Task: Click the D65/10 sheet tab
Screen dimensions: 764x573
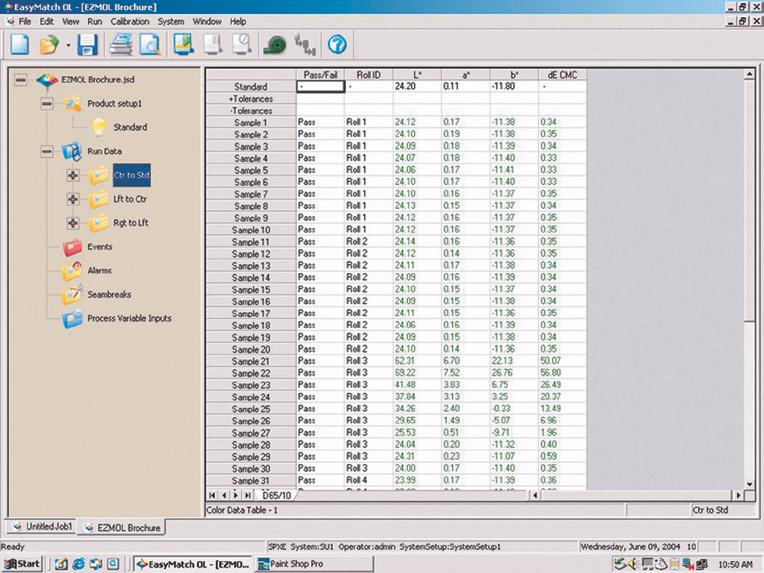Action: click(x=276, y=496)
